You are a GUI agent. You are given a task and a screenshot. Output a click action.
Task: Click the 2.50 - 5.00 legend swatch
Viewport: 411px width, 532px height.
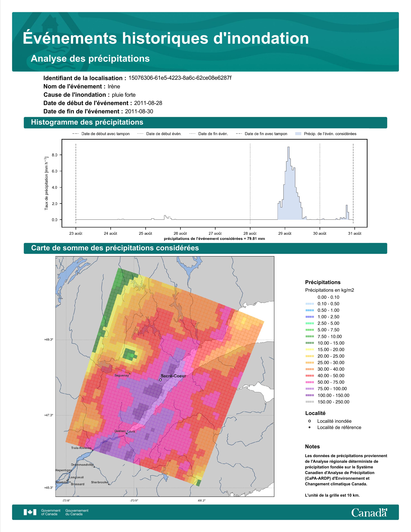[309, 323]
